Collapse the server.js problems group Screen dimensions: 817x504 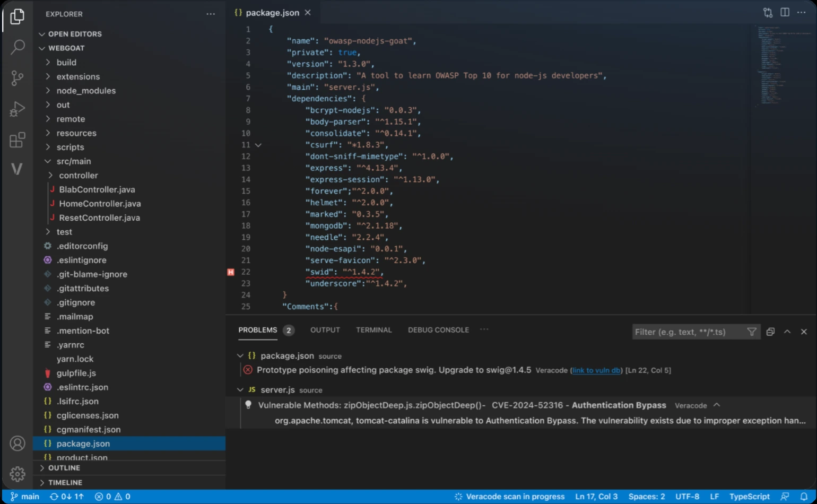tap(240, 389)
